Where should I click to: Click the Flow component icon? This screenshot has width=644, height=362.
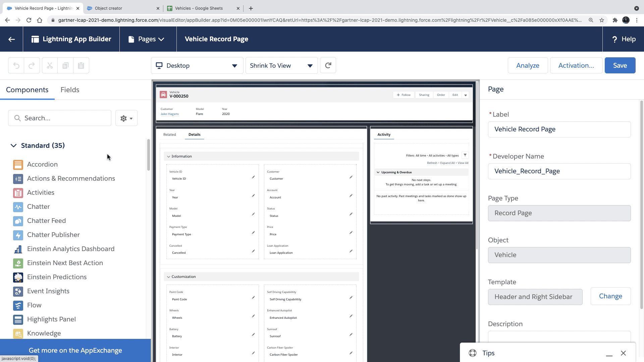click(18, 305)
